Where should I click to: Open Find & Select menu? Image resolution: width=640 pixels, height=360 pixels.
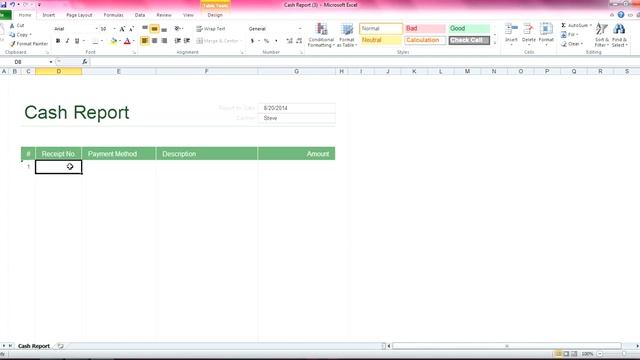619,35
